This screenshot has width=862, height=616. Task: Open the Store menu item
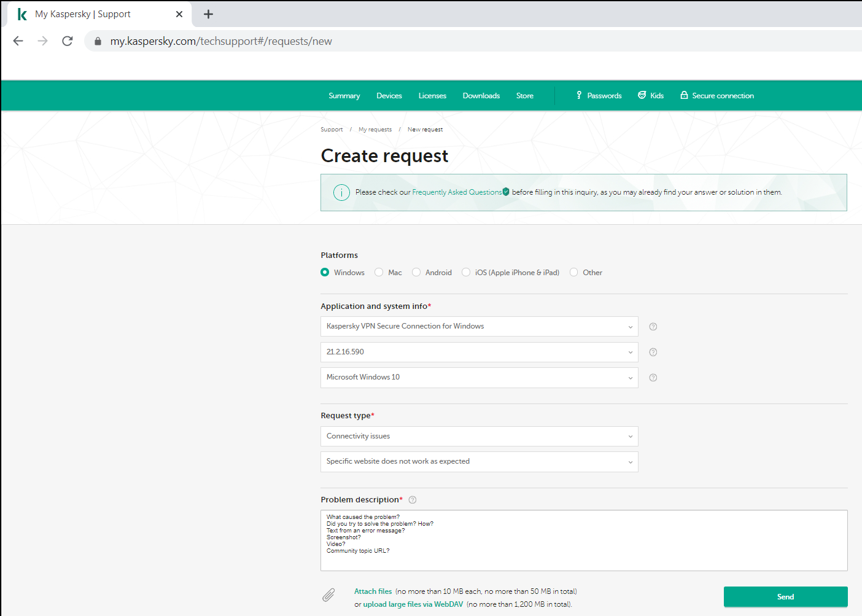525,96
